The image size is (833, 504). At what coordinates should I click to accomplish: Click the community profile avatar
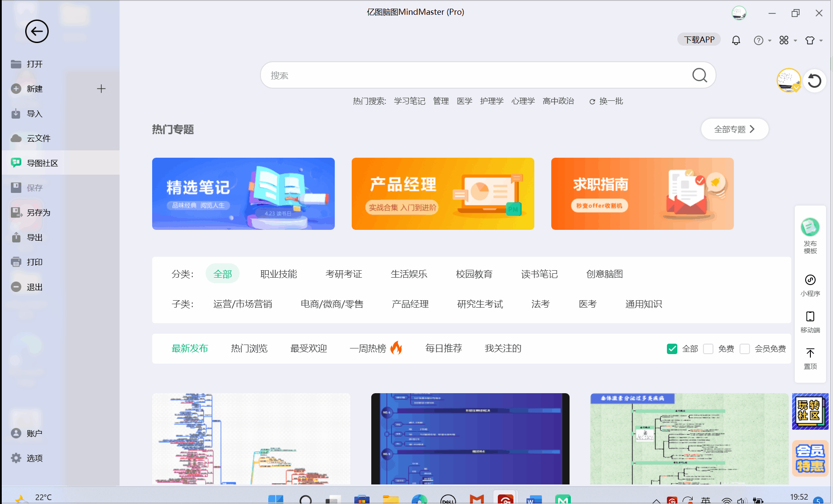789,80
